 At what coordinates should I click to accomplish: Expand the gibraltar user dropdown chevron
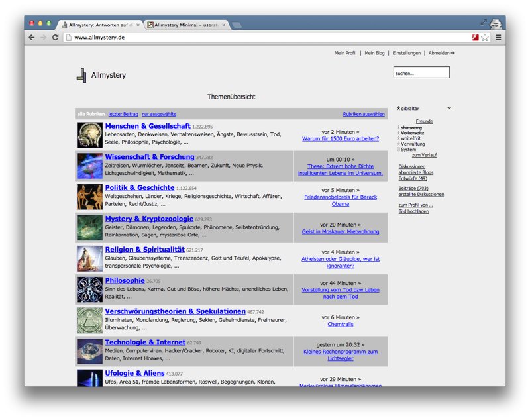449,108
